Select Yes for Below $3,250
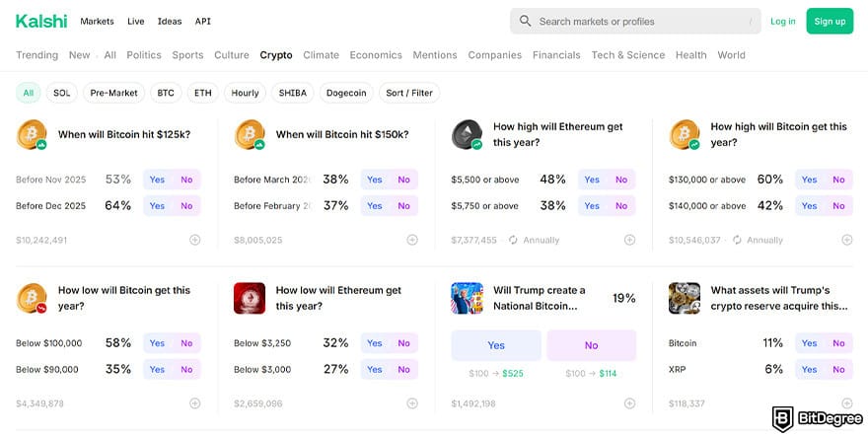Viewport: 868px width, 438px height. tap(375, 342)
